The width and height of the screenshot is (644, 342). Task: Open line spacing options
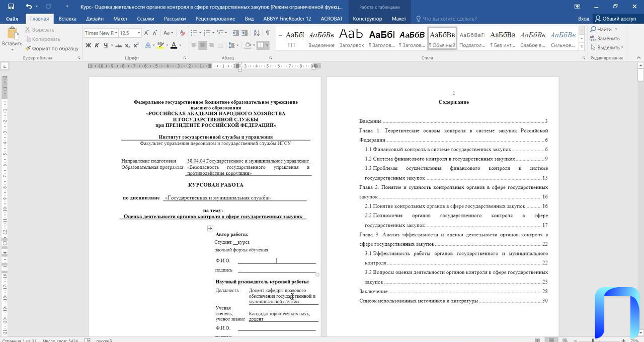click(233, 45)
